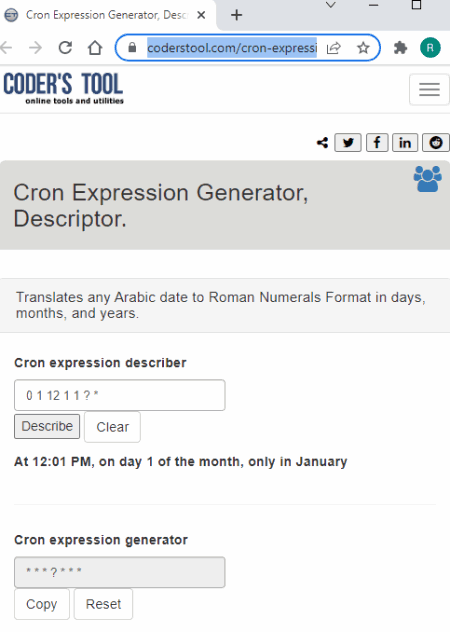Share page on LinkedIn icon

(405, 143)
